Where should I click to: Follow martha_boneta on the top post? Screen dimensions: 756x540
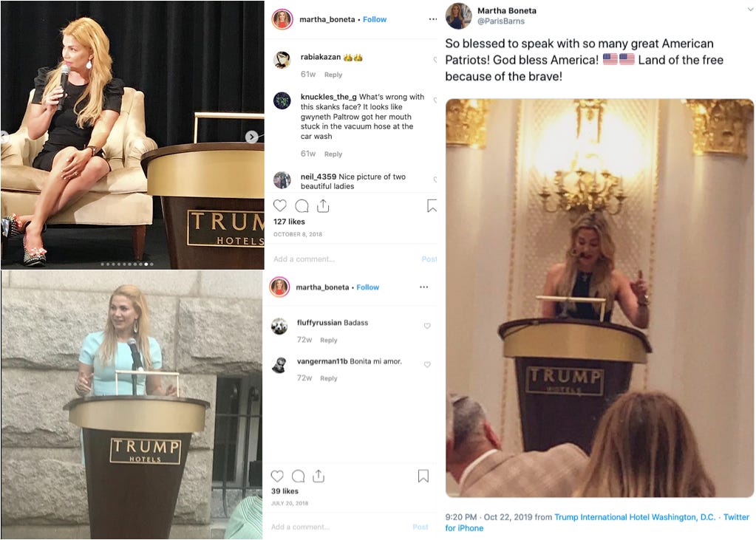[375, 19]
